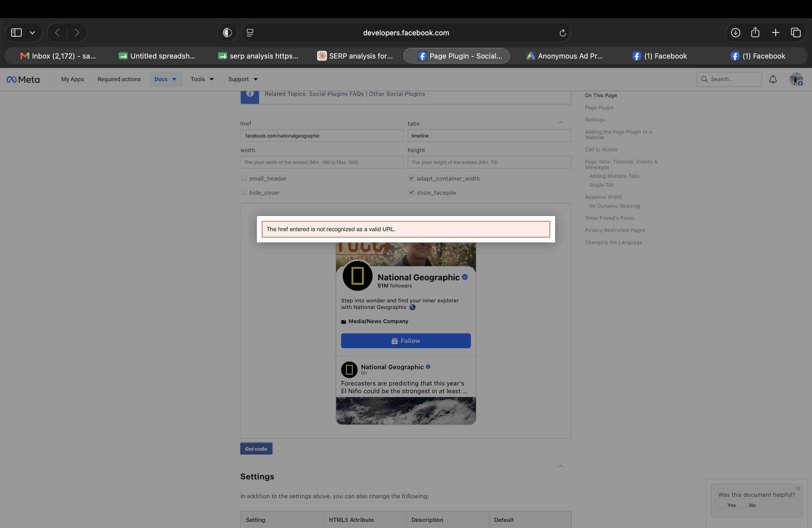Jump to Adaptive Width section
Viewport: 812px width, 528px height.
(x=603, y=197)
